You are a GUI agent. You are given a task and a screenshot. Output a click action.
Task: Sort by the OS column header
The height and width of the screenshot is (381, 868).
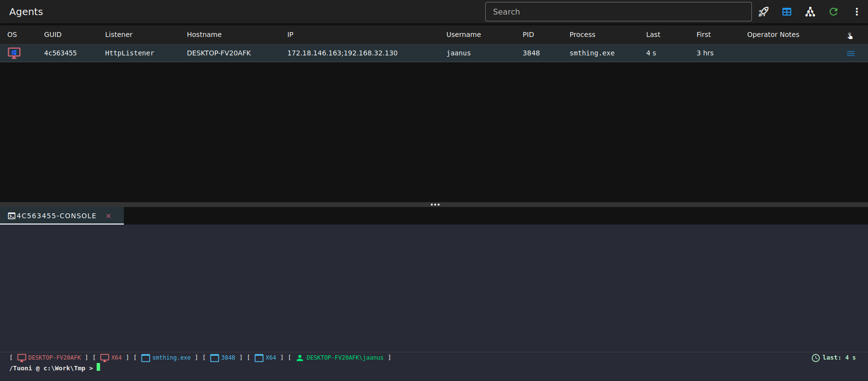click(12, 35)
